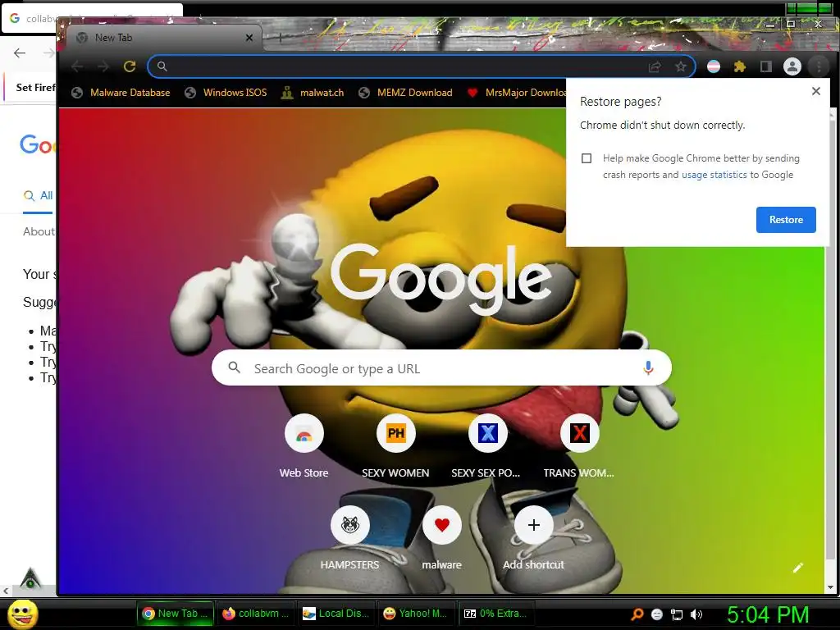Open the Chrome three-dot menu
The height and width of the screenshot is (630, 840).
(819, 66)
